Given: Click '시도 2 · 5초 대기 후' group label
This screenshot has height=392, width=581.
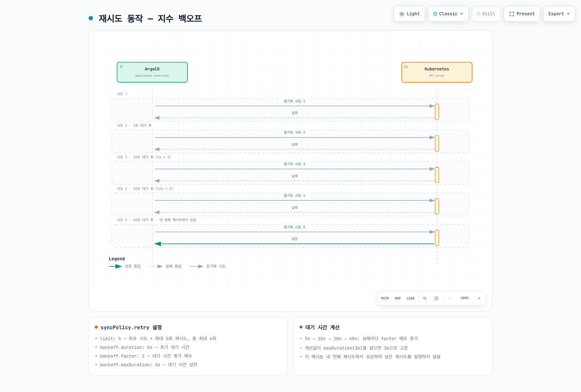Looking at the screenshot, I should (x=134, y=126).
